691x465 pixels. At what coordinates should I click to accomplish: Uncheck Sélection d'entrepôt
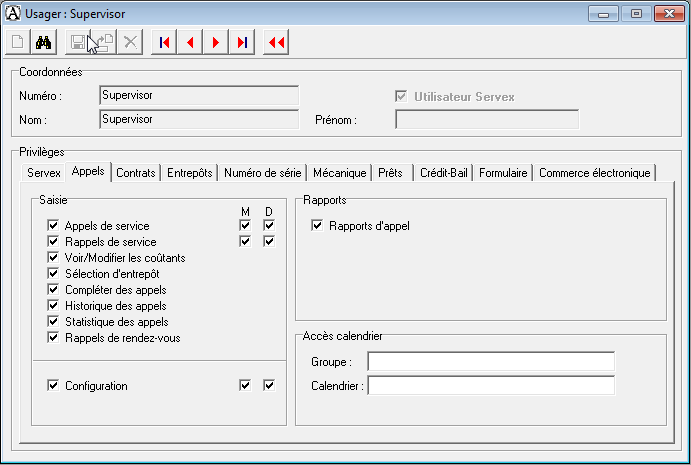click(x=53, y=273)
